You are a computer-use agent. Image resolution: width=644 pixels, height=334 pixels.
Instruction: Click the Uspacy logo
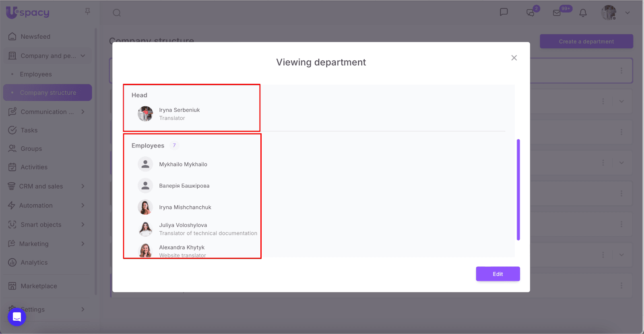28,12
